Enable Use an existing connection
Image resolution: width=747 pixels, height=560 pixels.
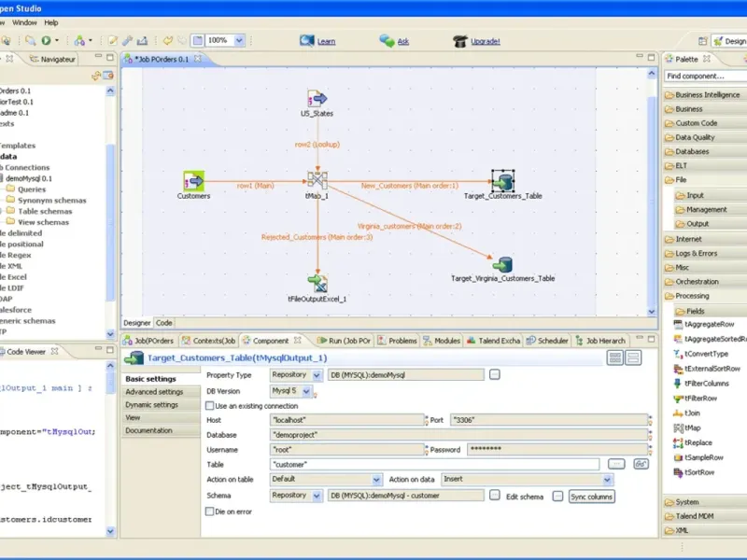tap(209, 406)
